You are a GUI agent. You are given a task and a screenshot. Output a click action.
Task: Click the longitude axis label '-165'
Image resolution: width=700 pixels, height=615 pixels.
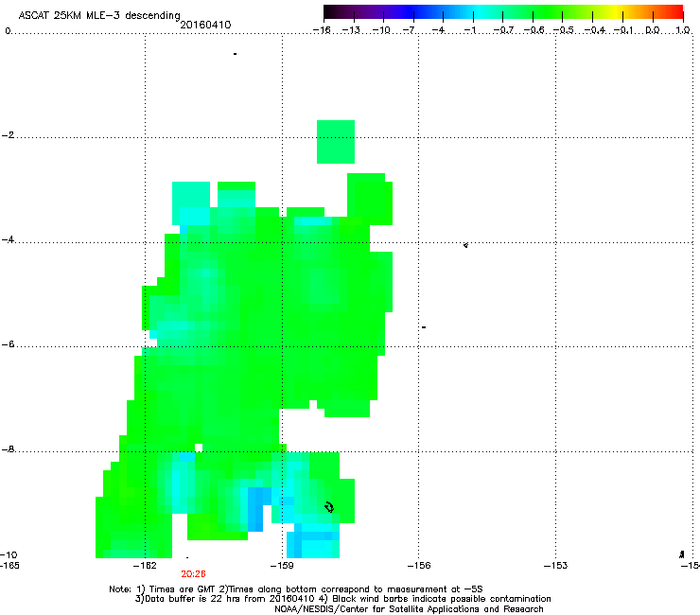tap(9, 566)
